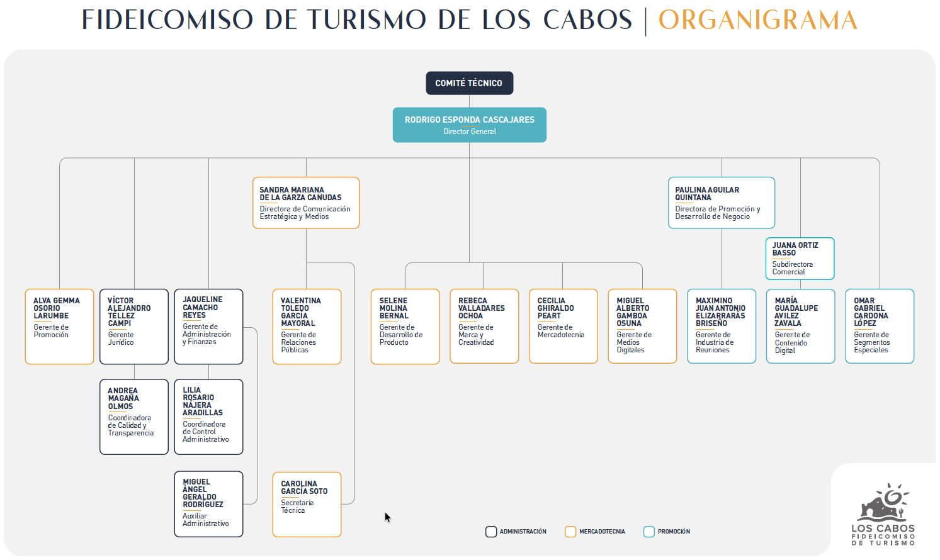Select Víctor Alejandro Téllez Campi, Gerente Jurídico
The width and height of the screenshot is (940, 560).
pyautogui.click(x=134, y=326)
